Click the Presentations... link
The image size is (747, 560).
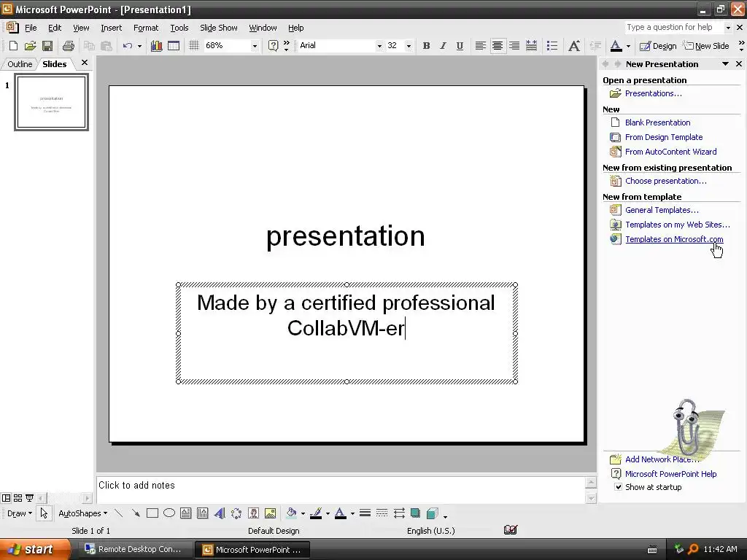[653, 93]
